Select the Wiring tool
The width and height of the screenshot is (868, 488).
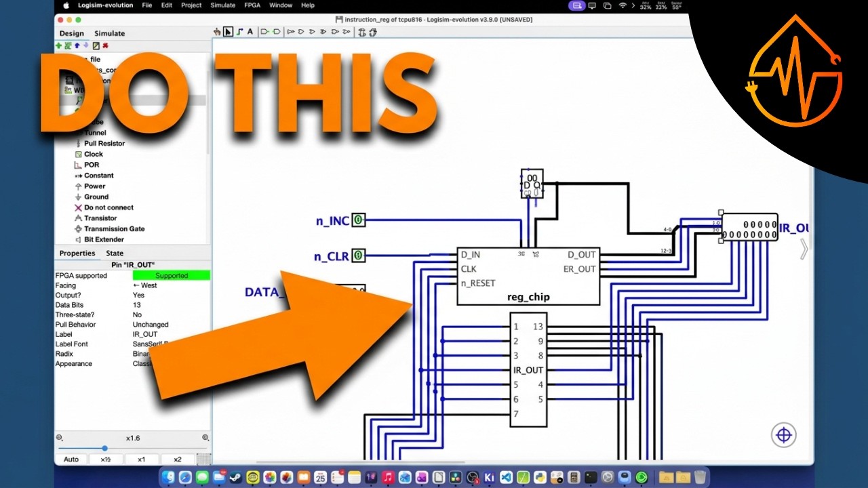239,31
